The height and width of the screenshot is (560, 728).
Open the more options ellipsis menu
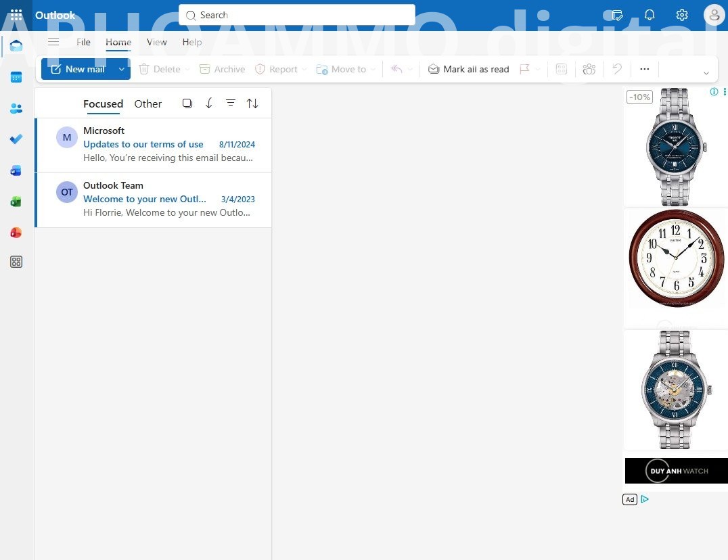click(644, 69)
